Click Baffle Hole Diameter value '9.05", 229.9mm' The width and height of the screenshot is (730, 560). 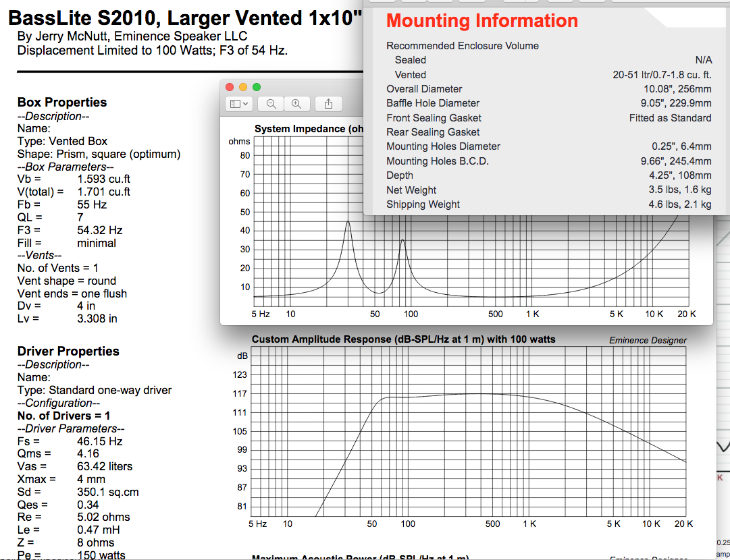point(675,103)
